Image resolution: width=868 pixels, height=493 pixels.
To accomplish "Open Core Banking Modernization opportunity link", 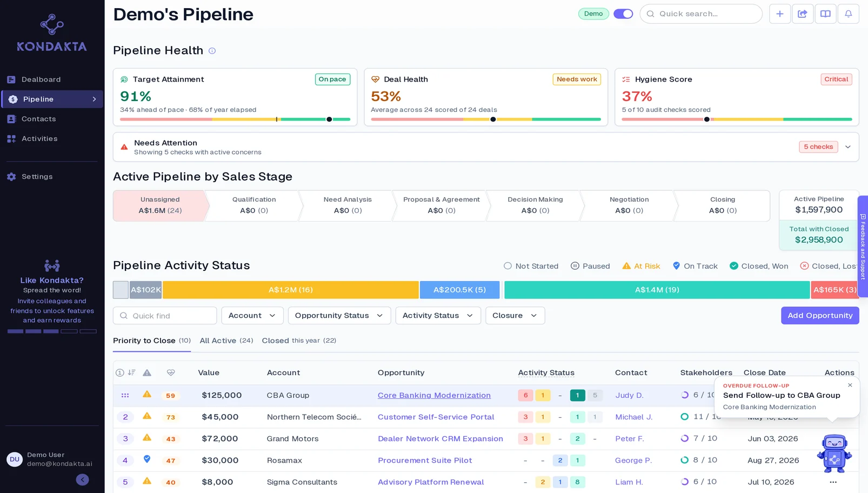I will [x=434, y=396].
